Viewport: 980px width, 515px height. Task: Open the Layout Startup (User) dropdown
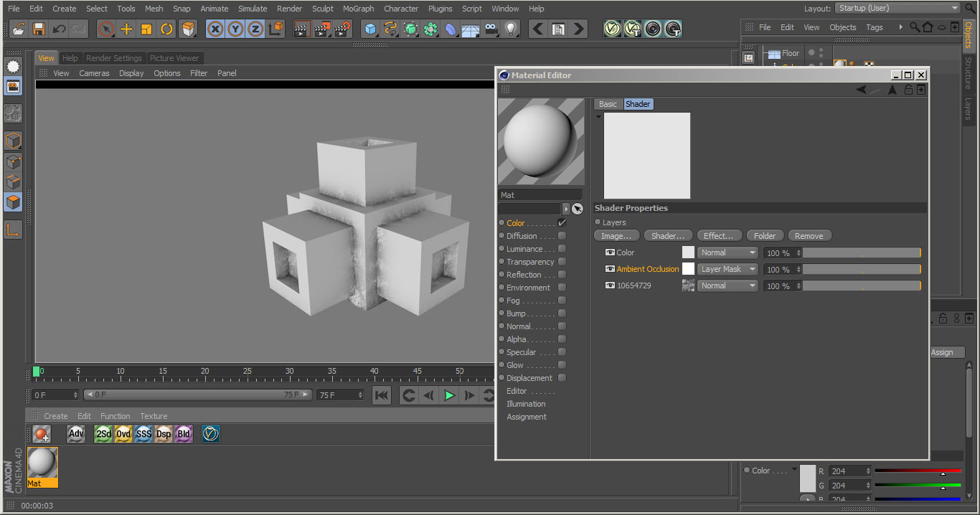[897, 9]
